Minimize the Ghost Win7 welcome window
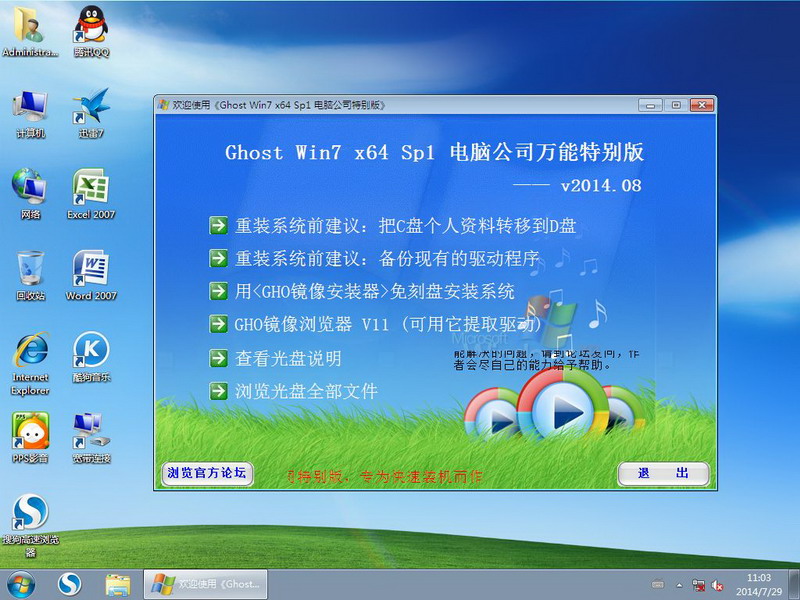Viewport: 800px width, 600px height. [x=650, y=105]
